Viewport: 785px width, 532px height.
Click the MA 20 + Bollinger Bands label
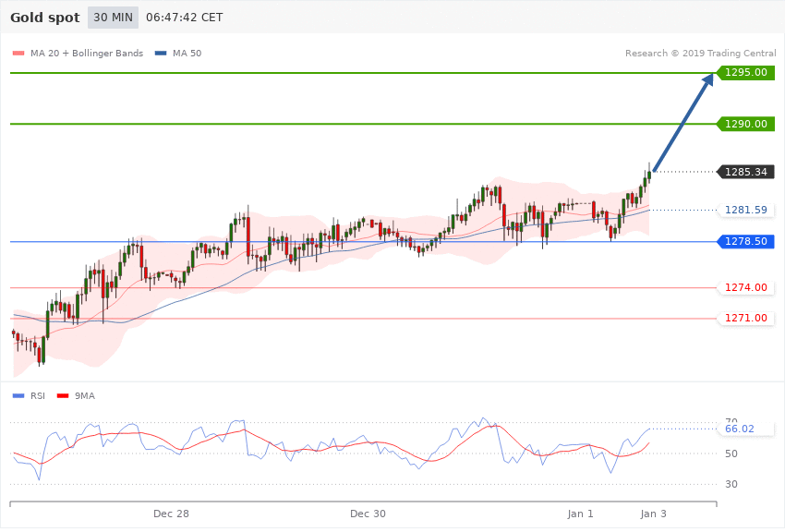coord(87,53)
